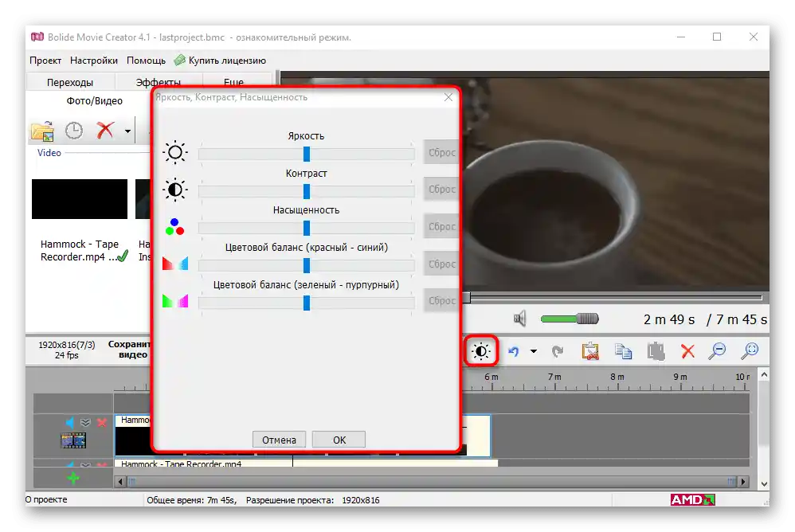Reset red-blue balance with Сброс button
Viewport: 795px width, 532px height.
coord(441,264)
